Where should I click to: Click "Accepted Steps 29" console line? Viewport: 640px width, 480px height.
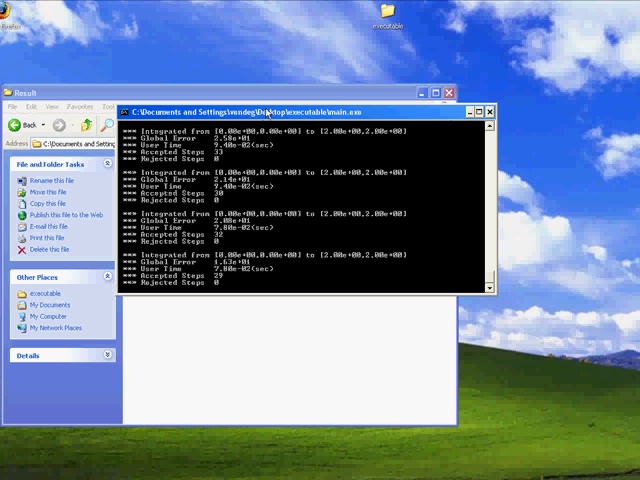pyautogui.click(x=173, y=276)
